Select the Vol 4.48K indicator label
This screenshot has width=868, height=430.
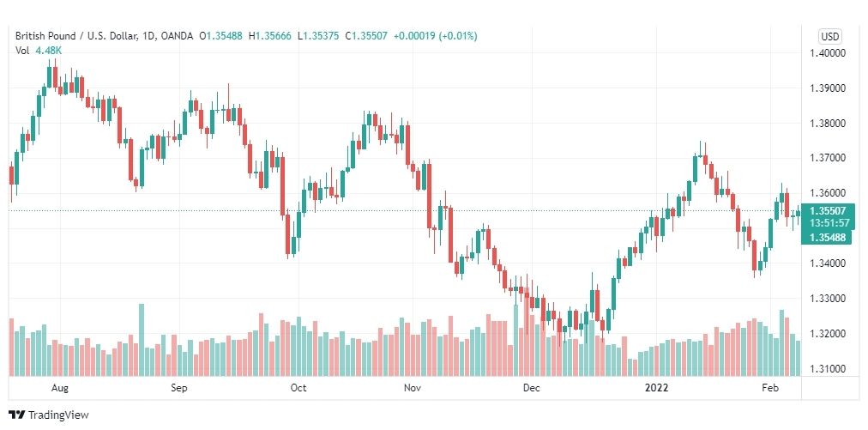coord(39,51)
